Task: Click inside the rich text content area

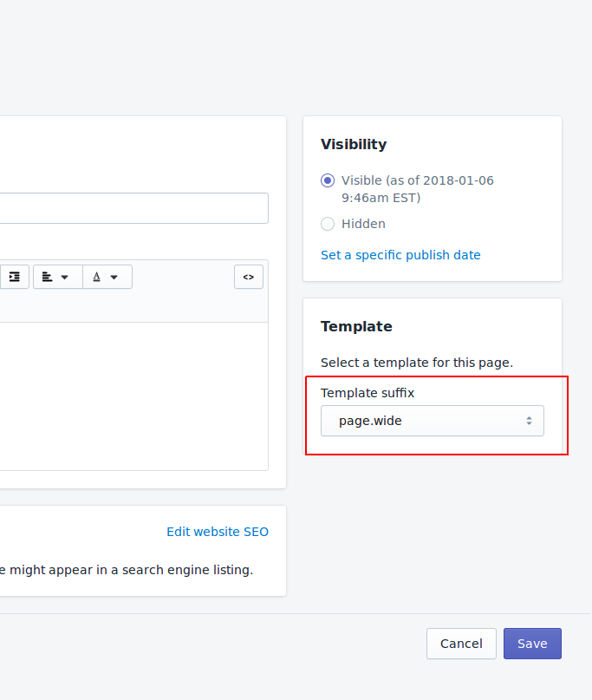Action: (x=133, y=396)
